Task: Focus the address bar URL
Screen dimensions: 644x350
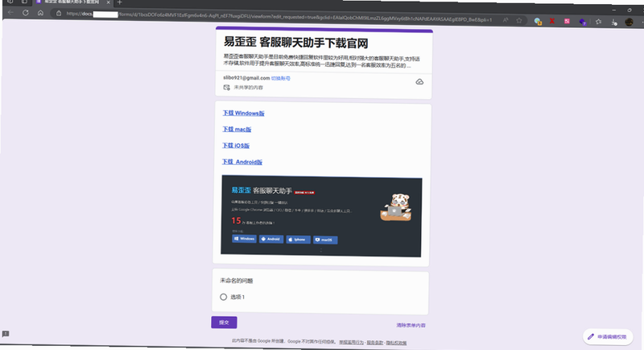Action: (279, 17)
